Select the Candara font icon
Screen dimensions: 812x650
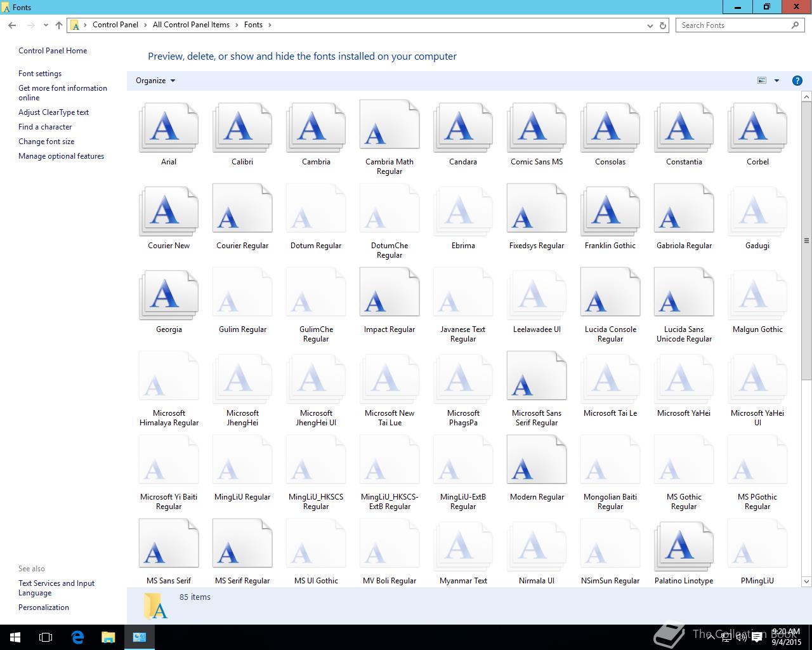pos(463,129)
